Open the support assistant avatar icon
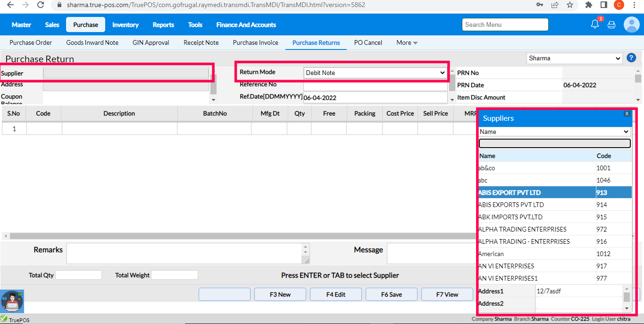This screenshot has width=644, height=324. click(x=12, y=302)
